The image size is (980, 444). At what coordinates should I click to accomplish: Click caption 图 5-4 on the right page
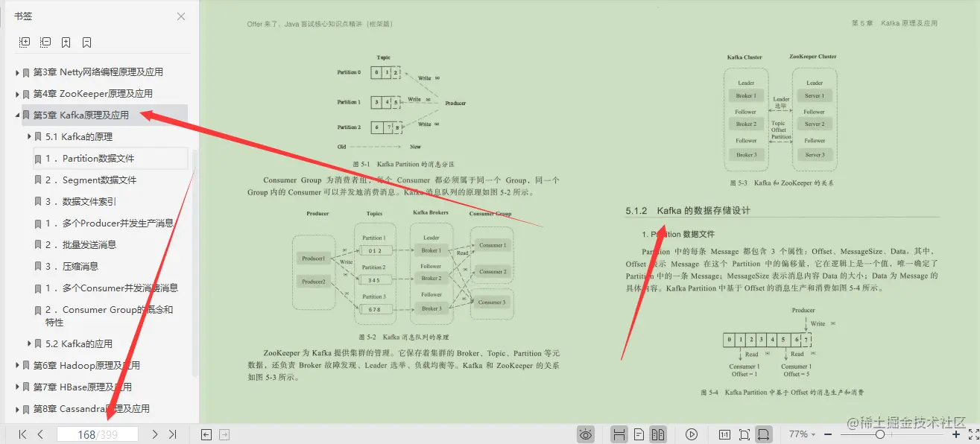pyautogui.click(x=782, y=392)
